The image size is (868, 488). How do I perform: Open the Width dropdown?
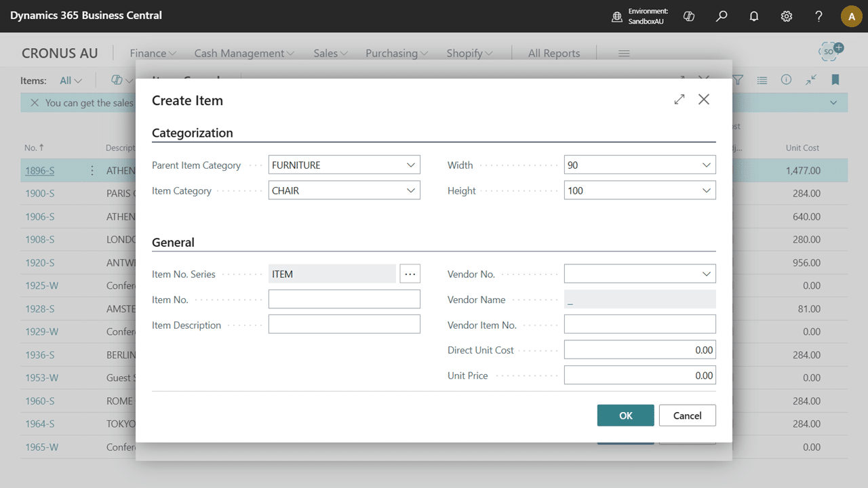[706, 165]
